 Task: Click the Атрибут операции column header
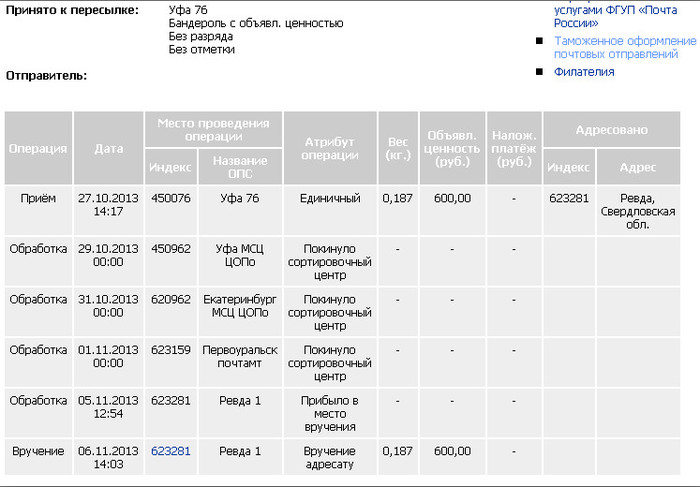[x=330, y=148]
